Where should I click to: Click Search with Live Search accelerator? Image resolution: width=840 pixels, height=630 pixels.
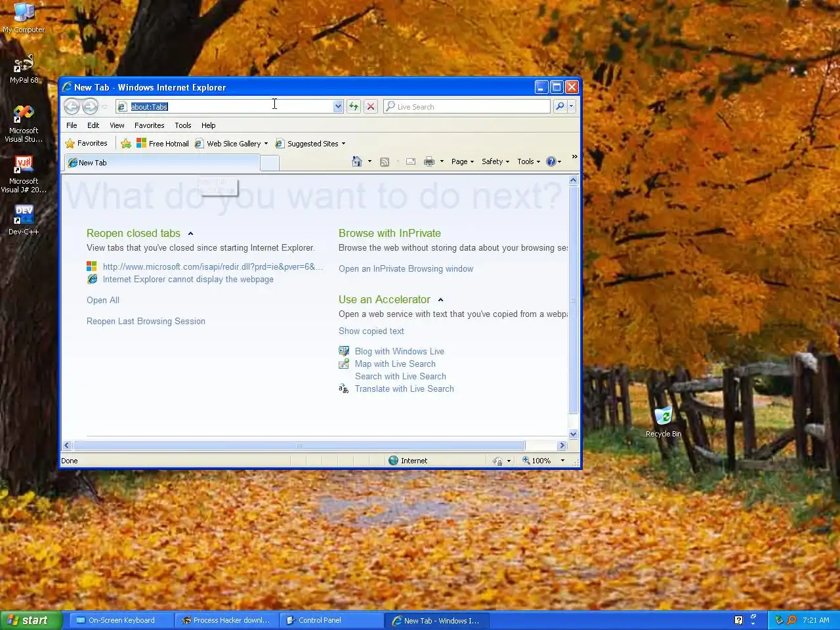coord(400,376)
